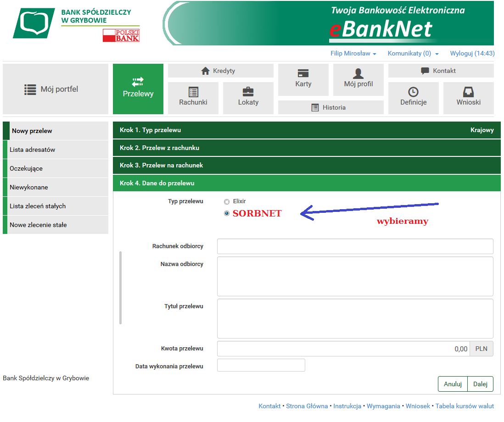Open Oczekujące in side menu
The image size is (504, 422).
[x=56, y=168]
